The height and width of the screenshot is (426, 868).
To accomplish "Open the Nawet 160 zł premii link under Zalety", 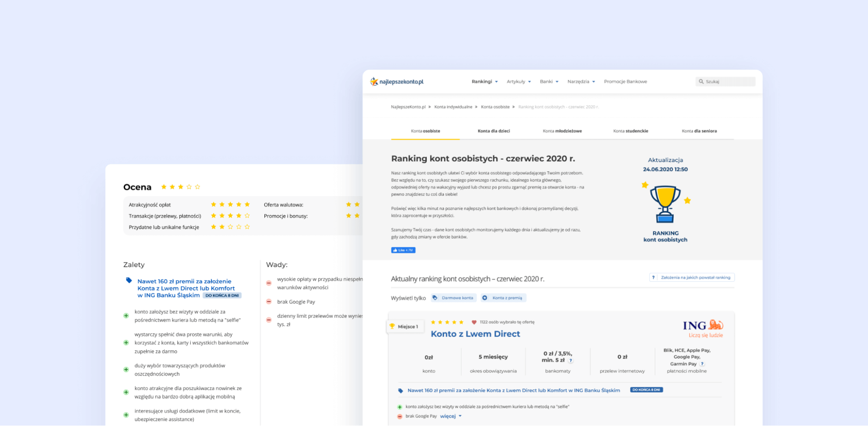I will tap(186, 288).
